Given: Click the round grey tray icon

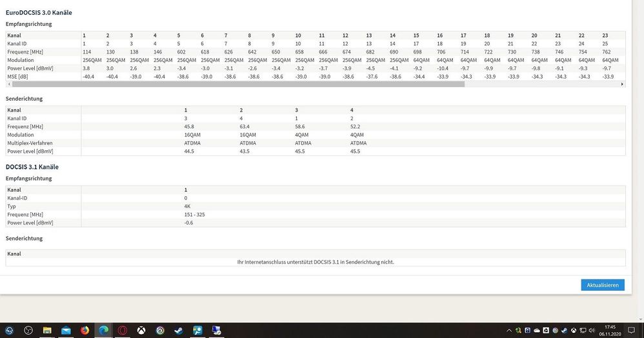Looking at the screenshot, I should (556, 330).
